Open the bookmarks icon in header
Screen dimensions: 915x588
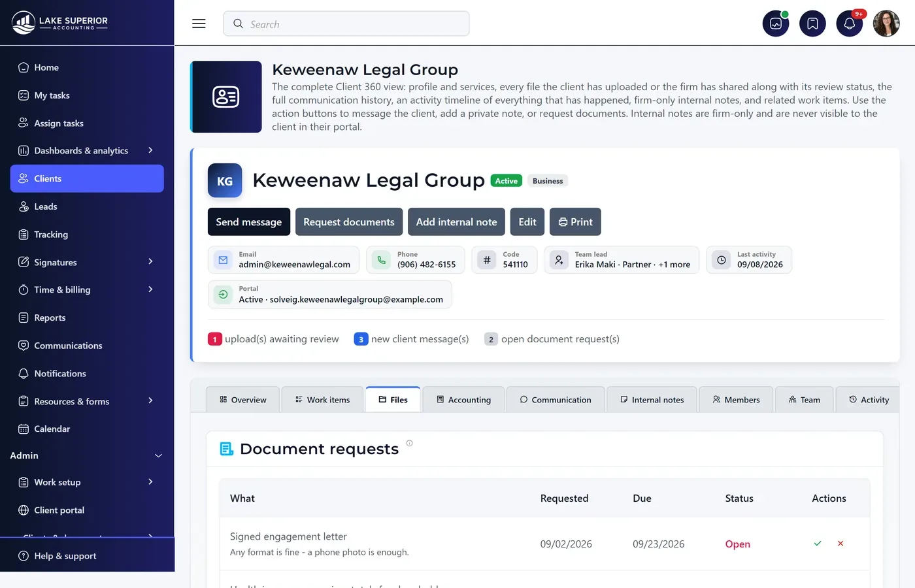click(812, 24)
